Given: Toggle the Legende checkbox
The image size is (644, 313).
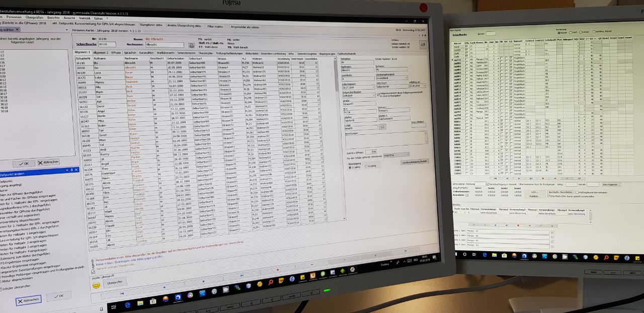Looking at the screenshot, I should 93,272.
